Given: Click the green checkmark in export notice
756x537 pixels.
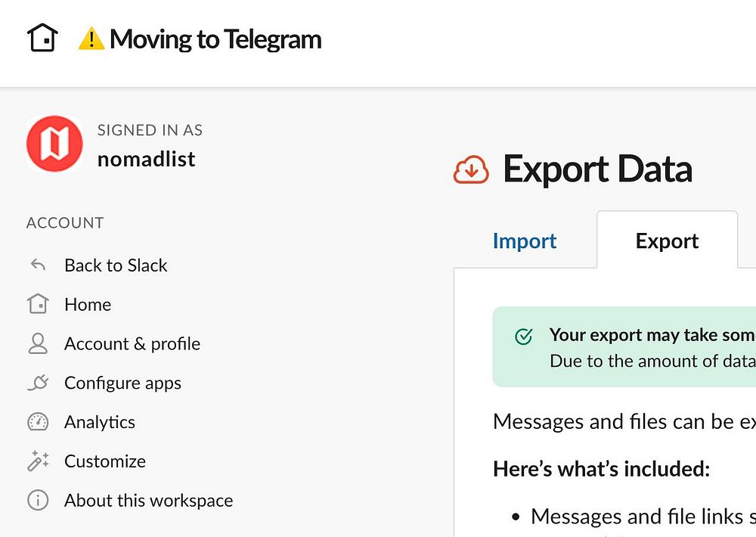Looking at the screenshot, I should click(523, 337).
